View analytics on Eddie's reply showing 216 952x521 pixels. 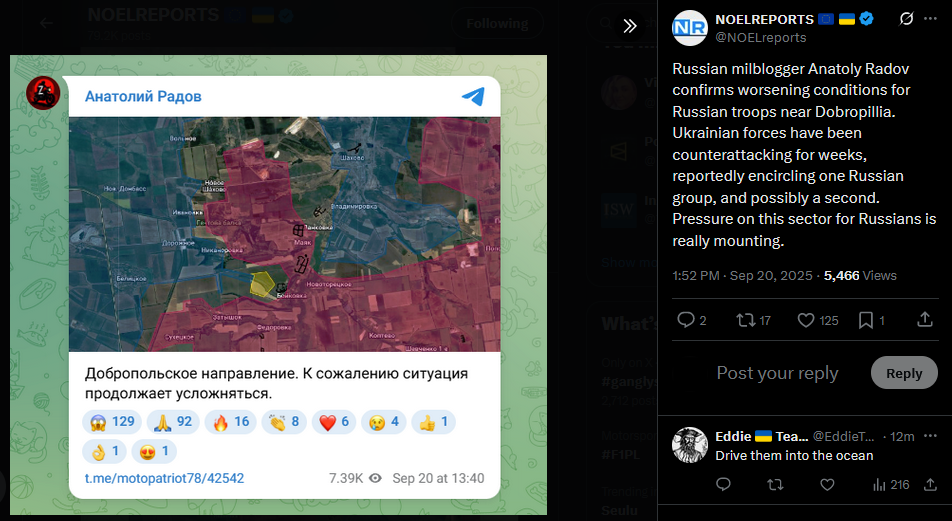click(x=891, y=485)
